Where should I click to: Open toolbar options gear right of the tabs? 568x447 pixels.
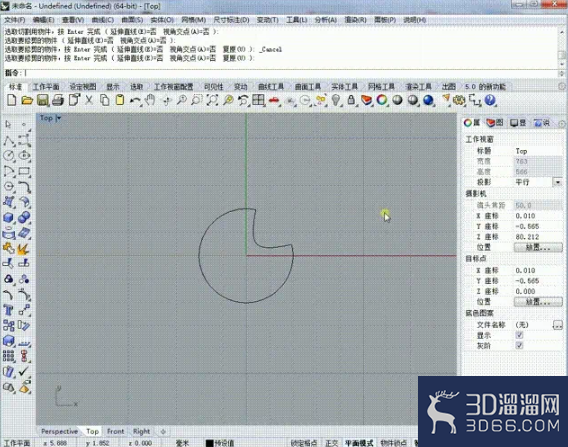(x=562, y=87)
